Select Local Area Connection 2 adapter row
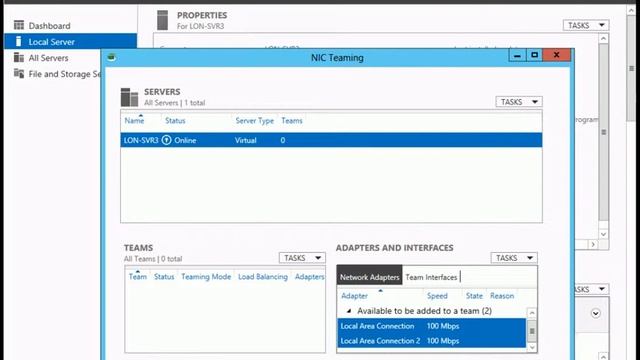 [x=432, y=341]
